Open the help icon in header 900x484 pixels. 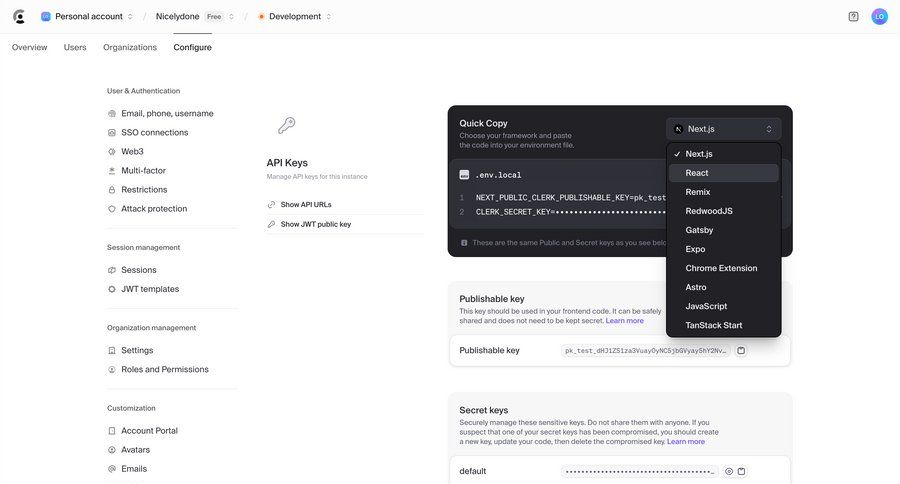tap(854, 17)
